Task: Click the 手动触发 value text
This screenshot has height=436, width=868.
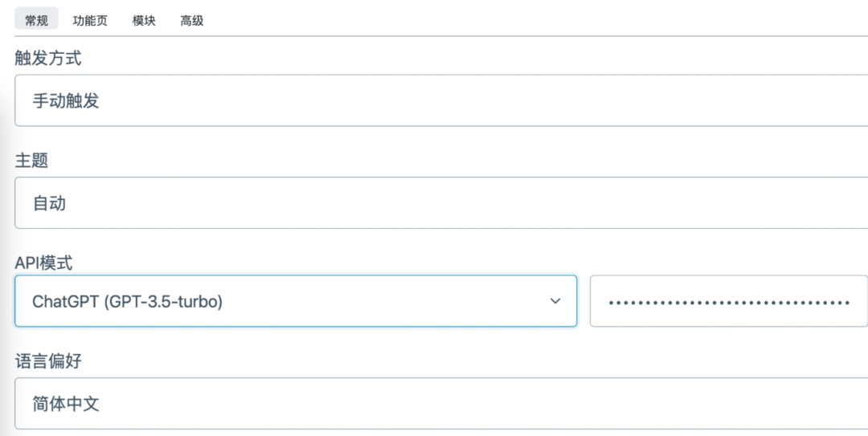Action: [66, 100]
